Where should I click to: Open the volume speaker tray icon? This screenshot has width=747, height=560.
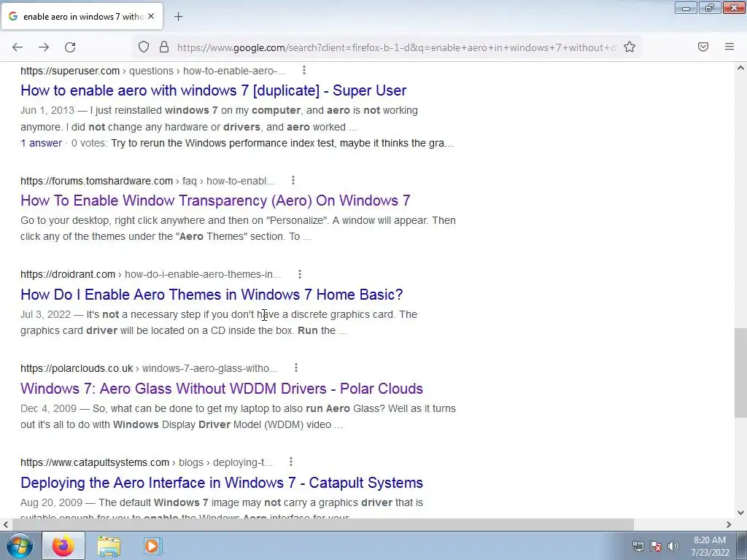(673, 546)
